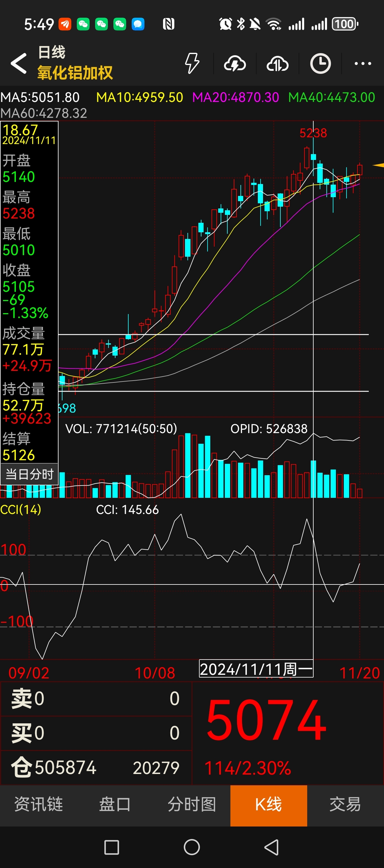
Task: Tap the back arrow icon
Action: [x=19, y=63]
